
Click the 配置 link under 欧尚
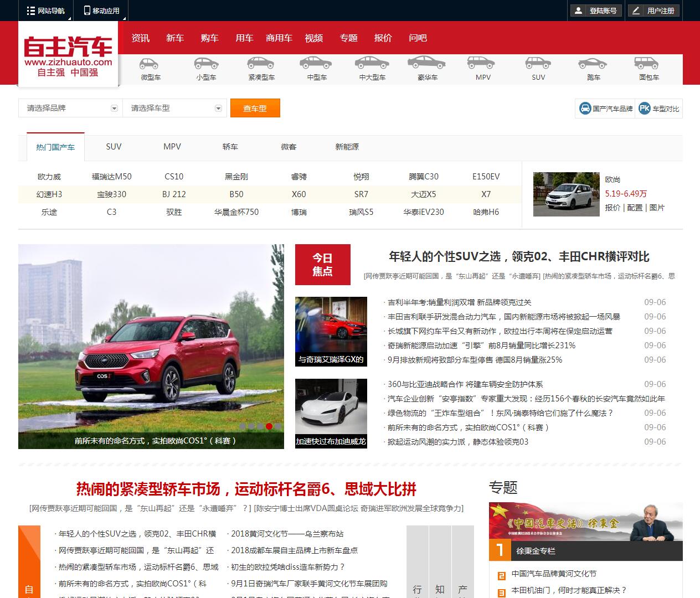[635, 208]
